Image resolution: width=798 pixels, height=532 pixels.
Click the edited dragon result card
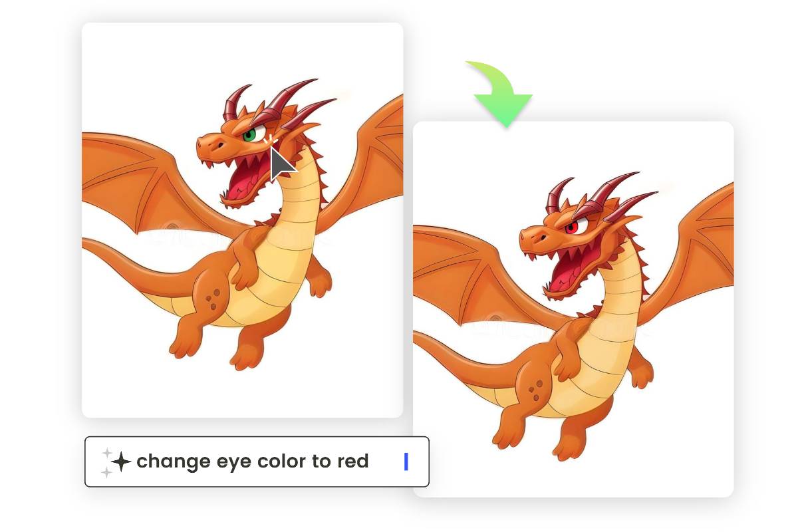pyautogui.click(x=574, y=309)
